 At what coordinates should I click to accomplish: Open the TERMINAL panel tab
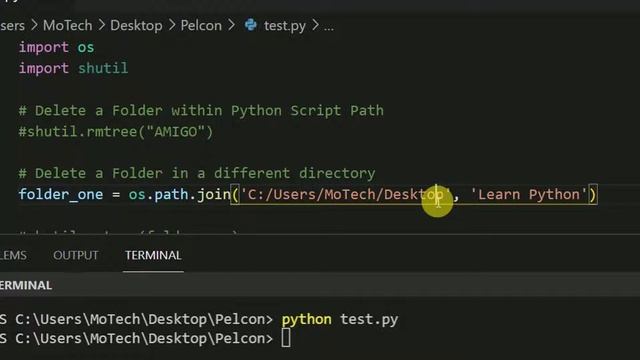coord(153,256)
